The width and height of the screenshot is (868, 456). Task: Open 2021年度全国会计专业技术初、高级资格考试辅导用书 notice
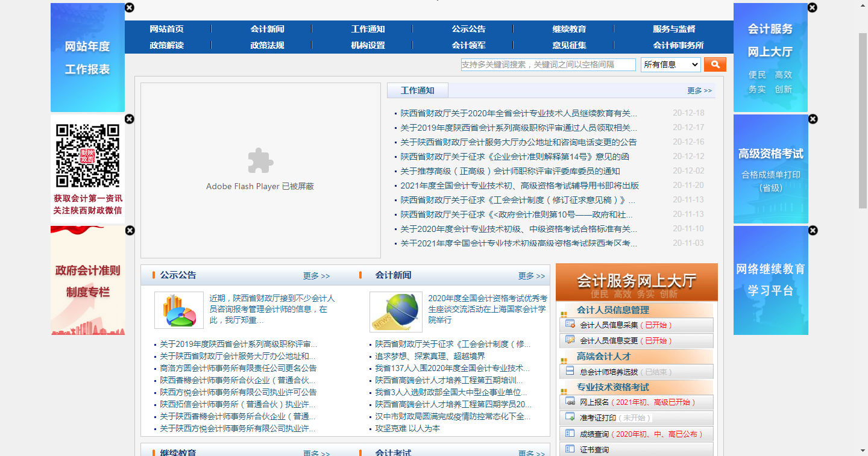point(520,186)
